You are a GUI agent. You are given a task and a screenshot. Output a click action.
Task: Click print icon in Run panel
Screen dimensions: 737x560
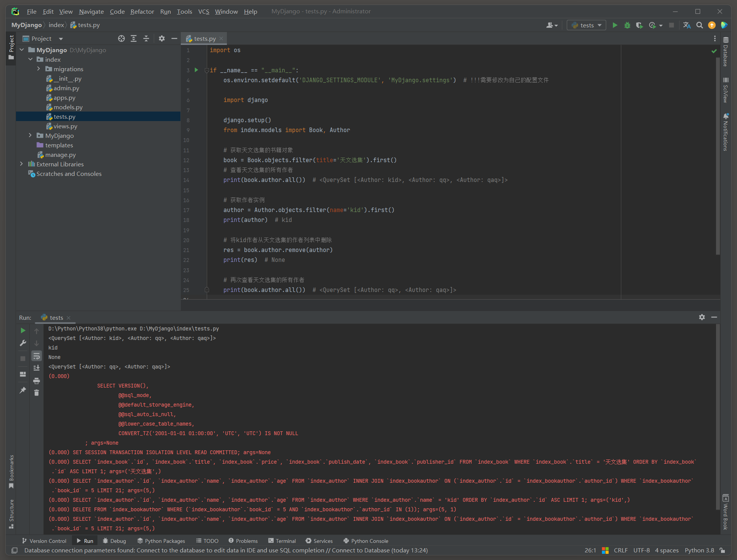(x=37, y=381)
